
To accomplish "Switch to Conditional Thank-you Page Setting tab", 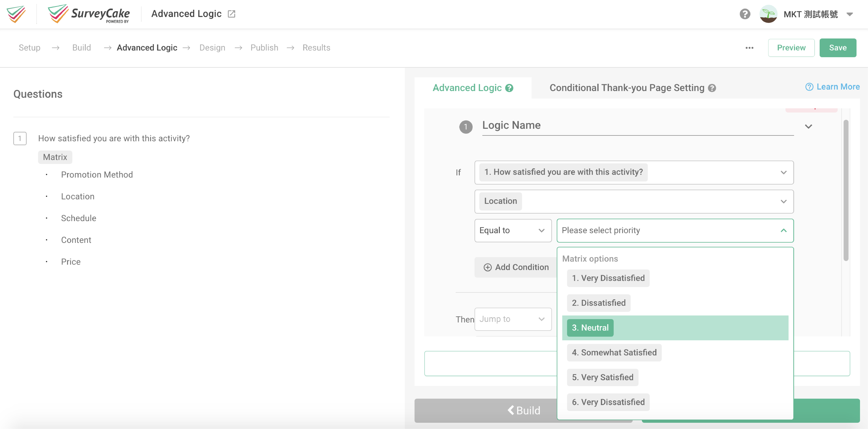I will click(x=627, y=88).
